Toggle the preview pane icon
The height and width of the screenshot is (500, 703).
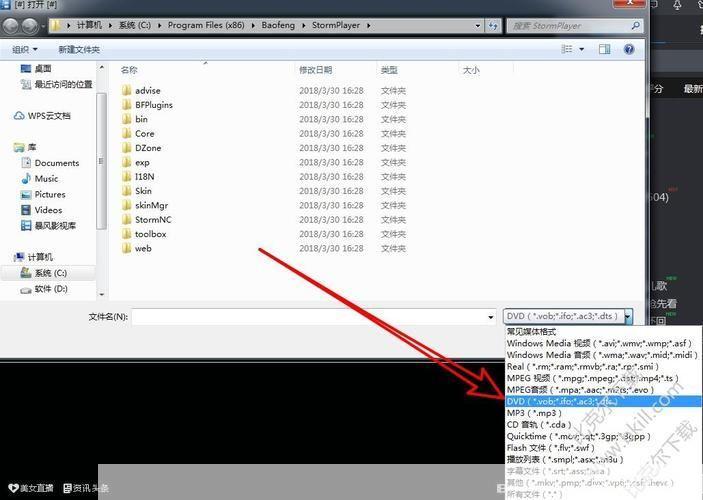pos(604,49)
